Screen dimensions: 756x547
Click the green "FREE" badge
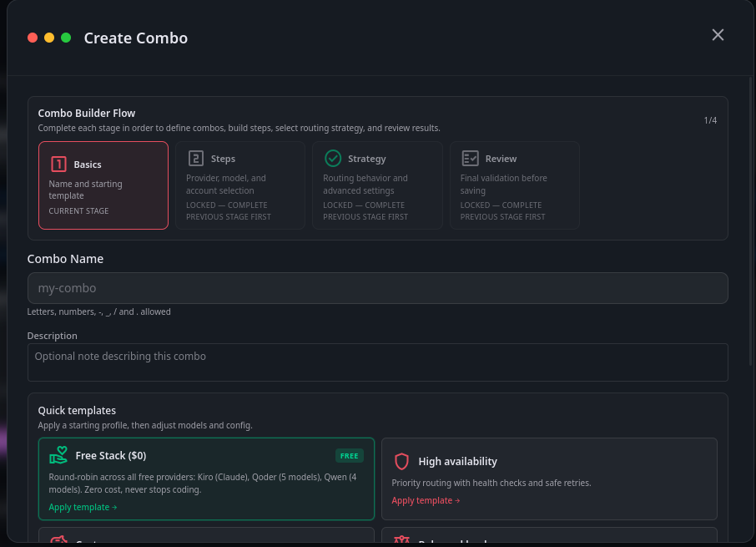349,456
